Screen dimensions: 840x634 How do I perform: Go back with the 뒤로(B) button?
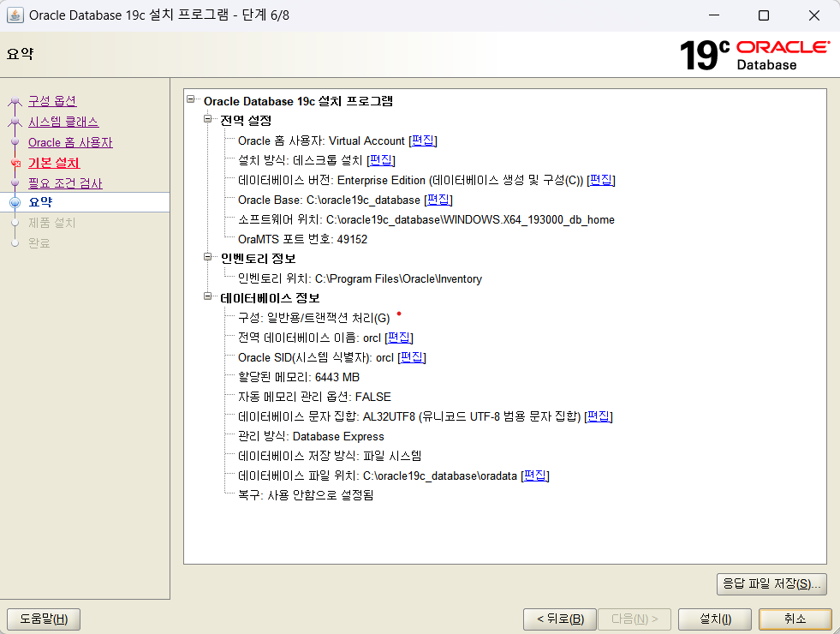560,619
